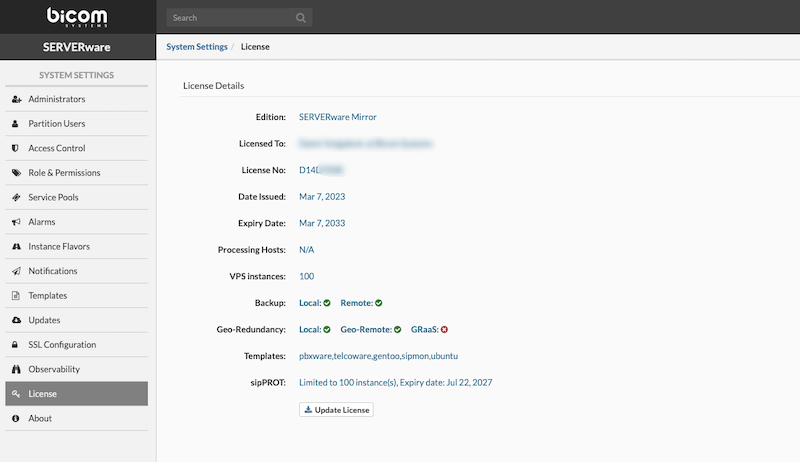This screenshot has height=462, width=800.
Task: Click the Backup Remote green check
Action: click(x=379, y=302)
